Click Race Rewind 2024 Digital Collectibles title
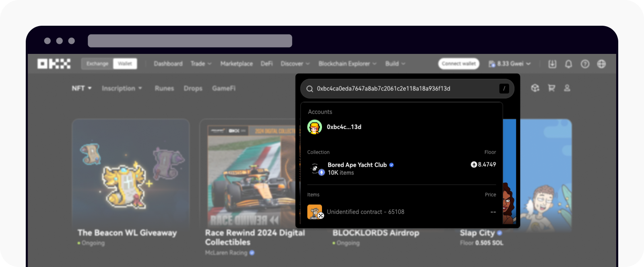 coord(255,237)
